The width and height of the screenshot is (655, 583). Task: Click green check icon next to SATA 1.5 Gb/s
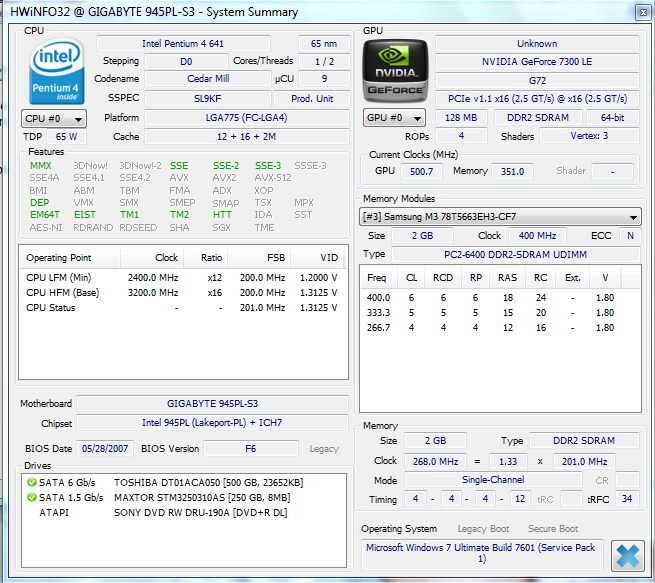click(x=31, y=497)
